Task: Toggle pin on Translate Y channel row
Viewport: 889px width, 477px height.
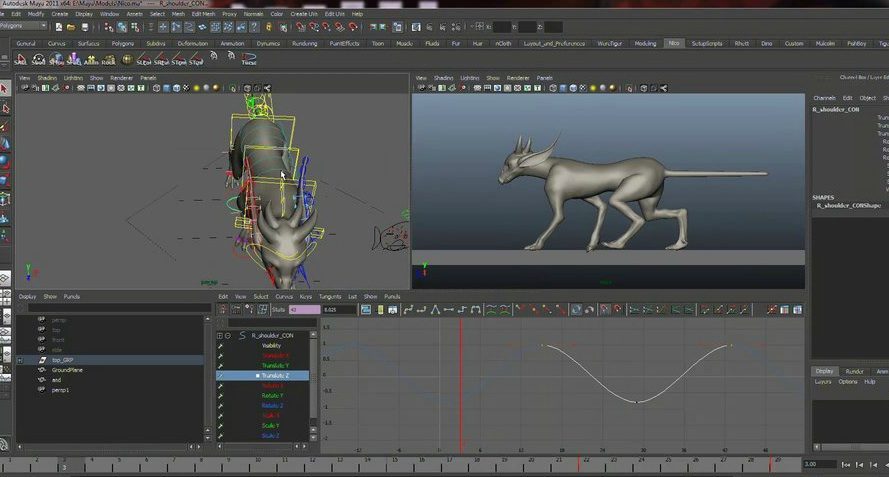Action: [221, 366]
